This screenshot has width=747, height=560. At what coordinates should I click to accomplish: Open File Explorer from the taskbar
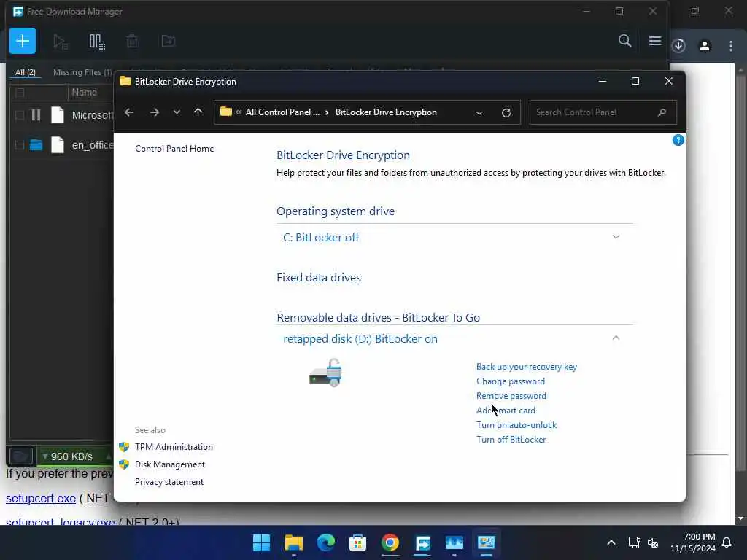tap(294, 542)
